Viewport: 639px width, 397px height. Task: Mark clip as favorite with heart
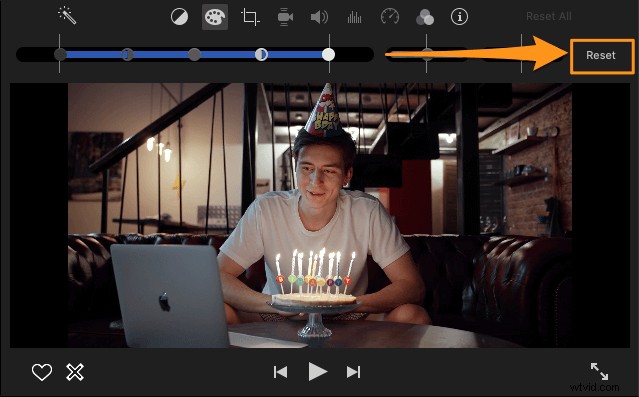42,372
